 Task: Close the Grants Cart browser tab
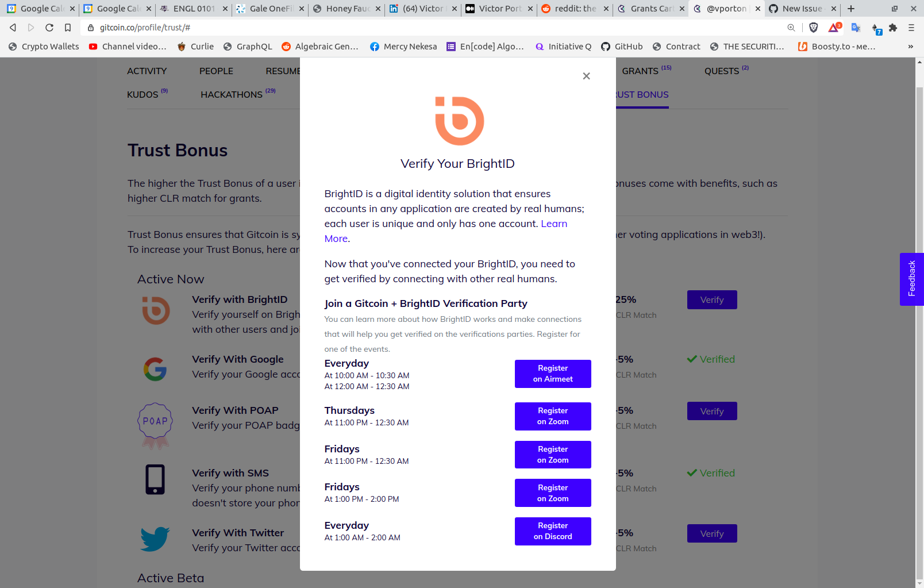click(x=682, y=9)
